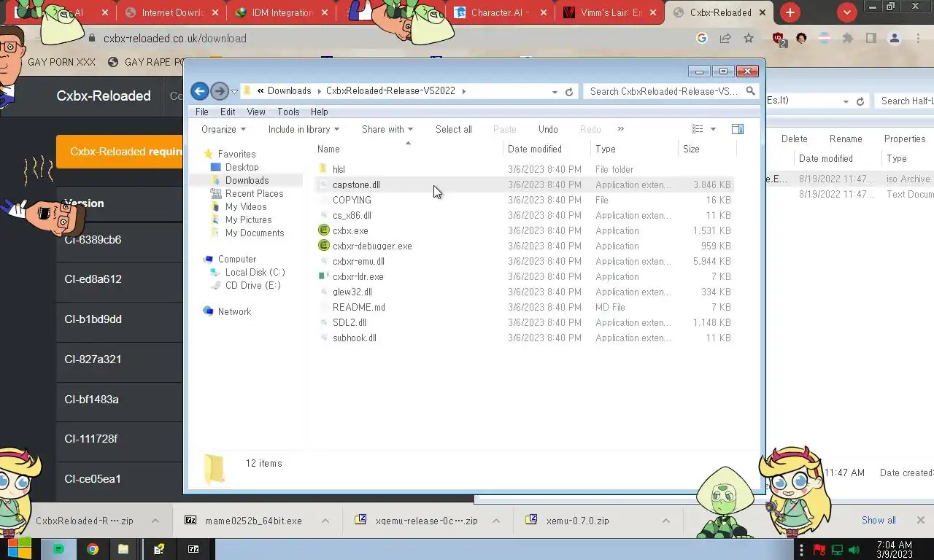Viewport: 934px width, 560px height.
Task: Select Recent Places in Favorites
Action: 254,193
